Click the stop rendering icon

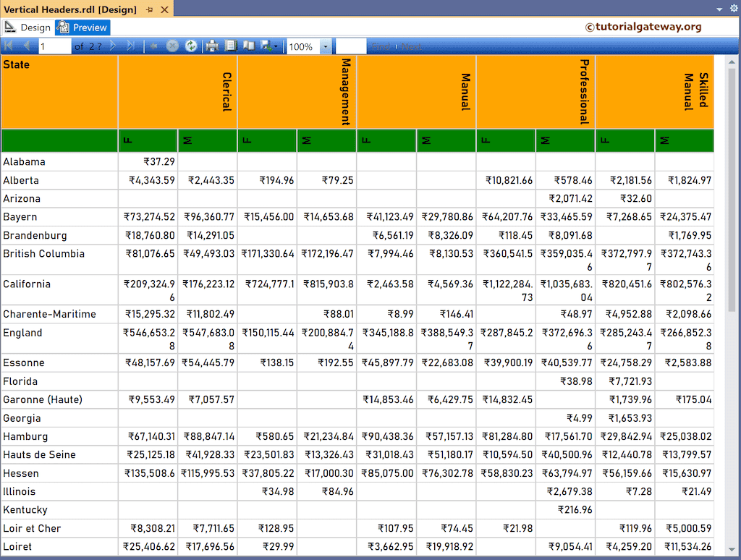(172, 46)
